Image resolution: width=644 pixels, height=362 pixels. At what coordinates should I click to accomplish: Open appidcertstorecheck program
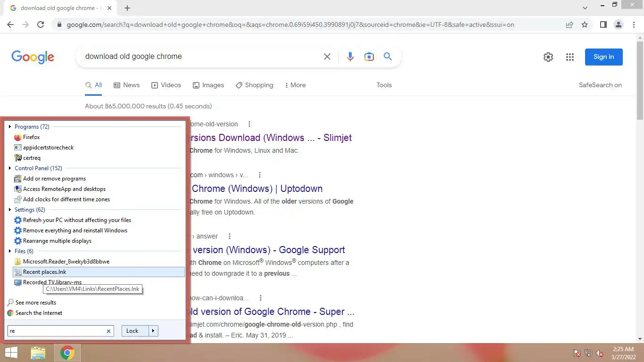point(43,148)
